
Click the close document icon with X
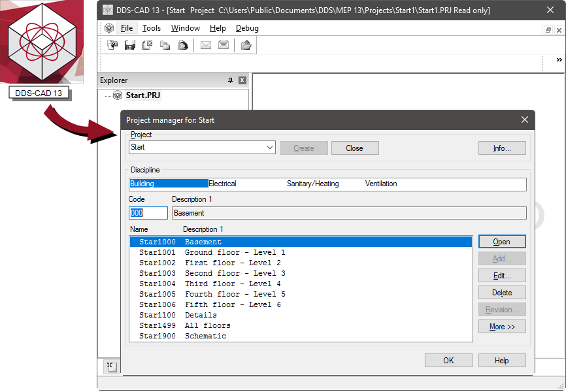147,45
